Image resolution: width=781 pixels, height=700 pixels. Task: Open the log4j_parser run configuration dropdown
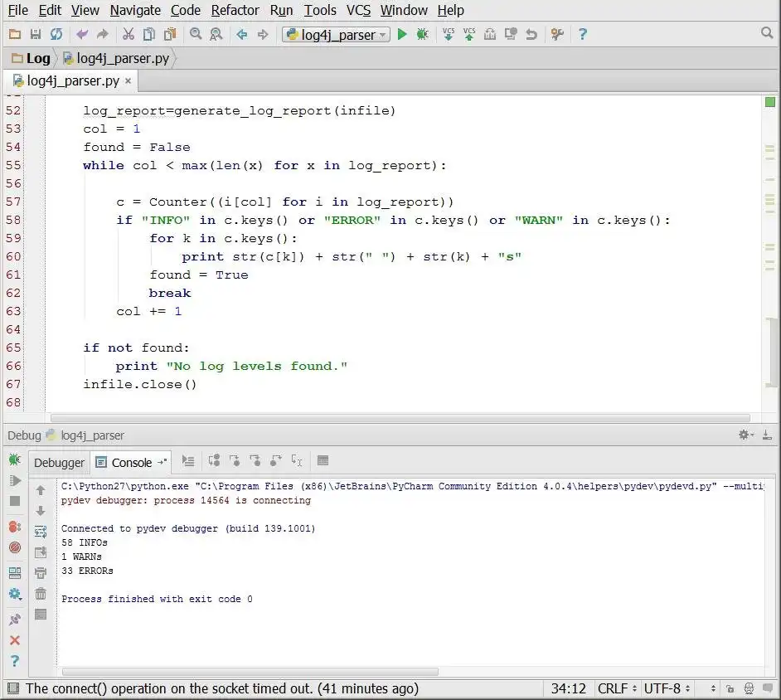337,34
